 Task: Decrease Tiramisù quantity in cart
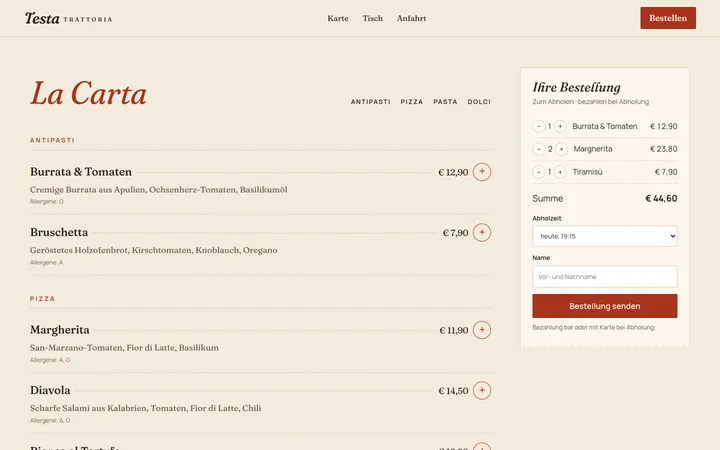539,172
